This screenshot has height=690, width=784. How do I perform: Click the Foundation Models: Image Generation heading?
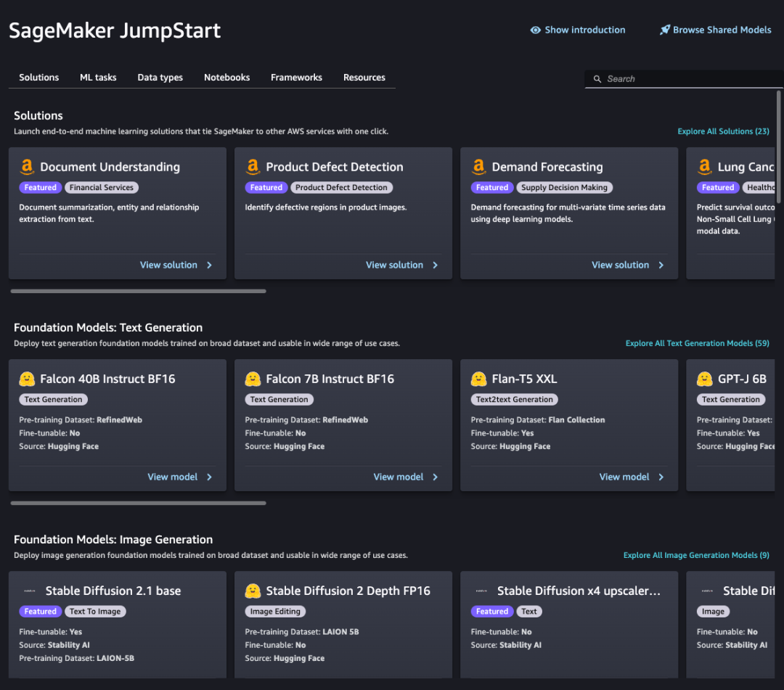[113, 540]
